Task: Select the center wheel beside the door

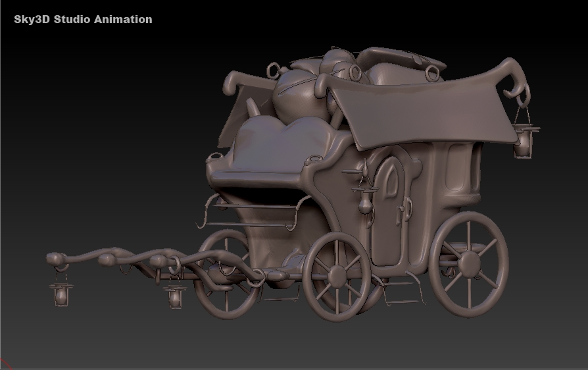Action: tap(337, 277)
